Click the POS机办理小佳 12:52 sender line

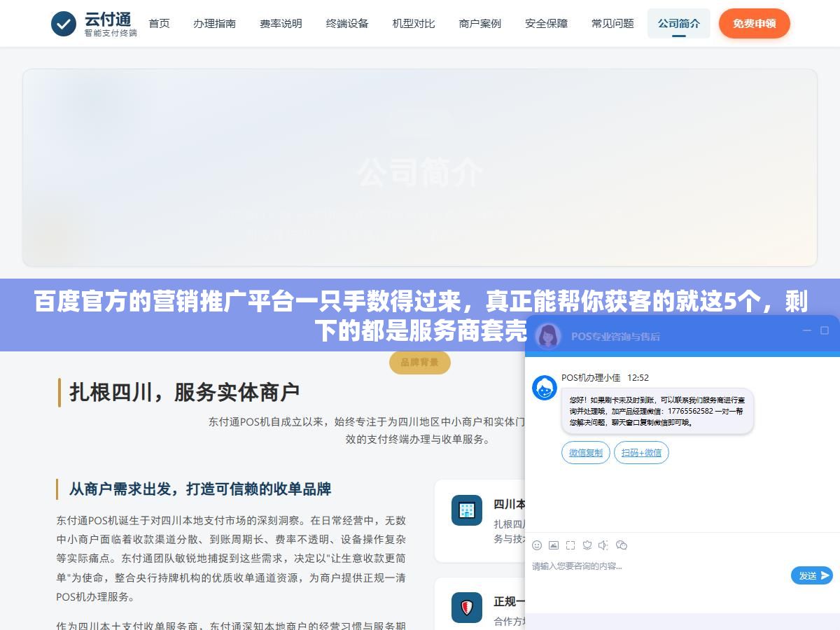605,377
